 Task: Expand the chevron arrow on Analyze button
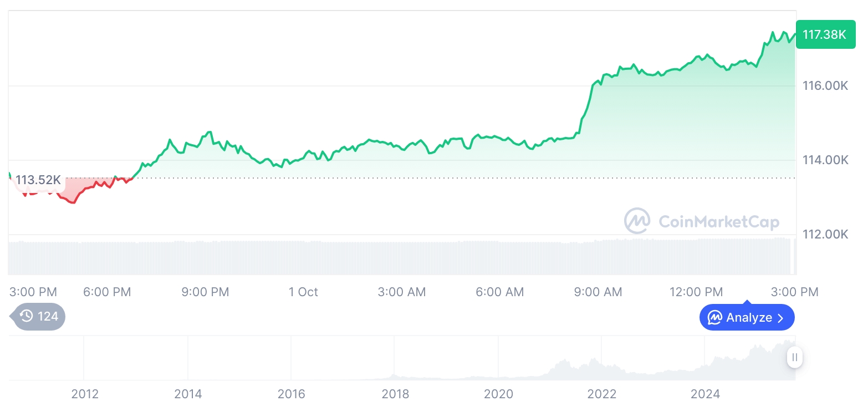point(781,318)
